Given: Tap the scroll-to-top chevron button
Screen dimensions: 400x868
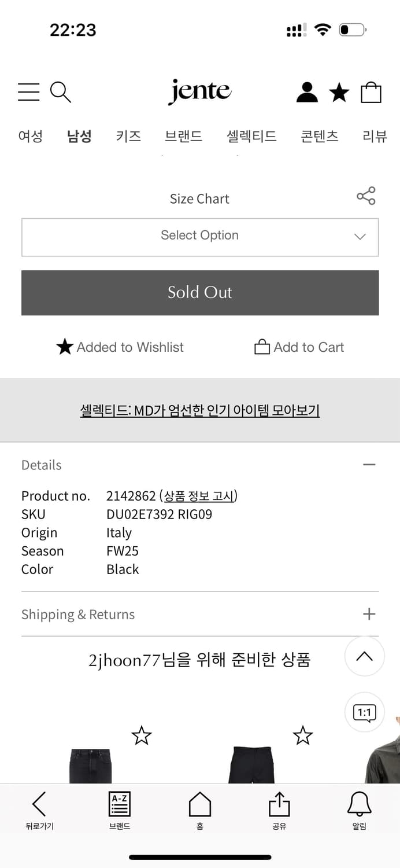Looking at the screenshot, I should click(364, 657).
